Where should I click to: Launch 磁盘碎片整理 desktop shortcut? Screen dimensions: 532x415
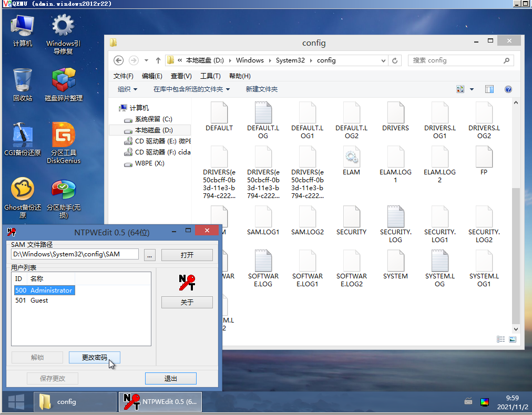coord(64,85)
